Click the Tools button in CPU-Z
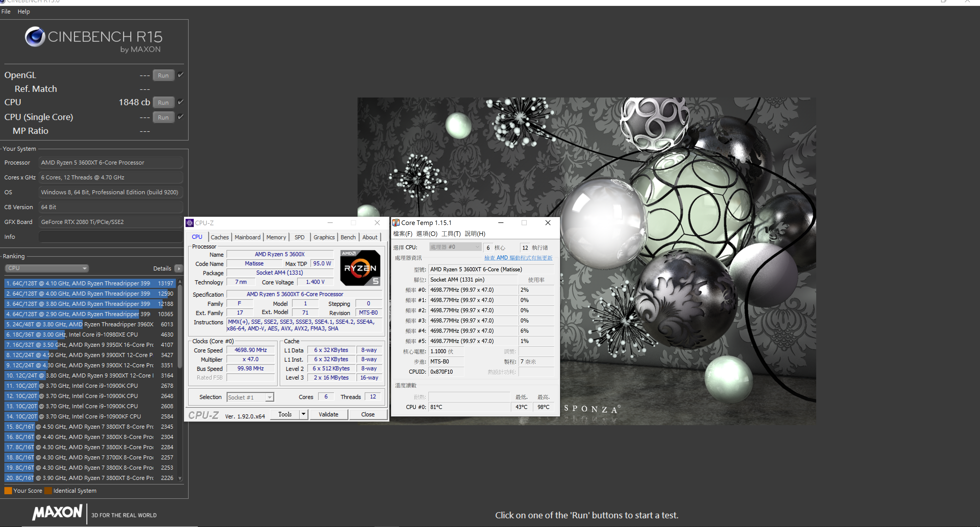 pyautogui.click(x=285, y=414)
